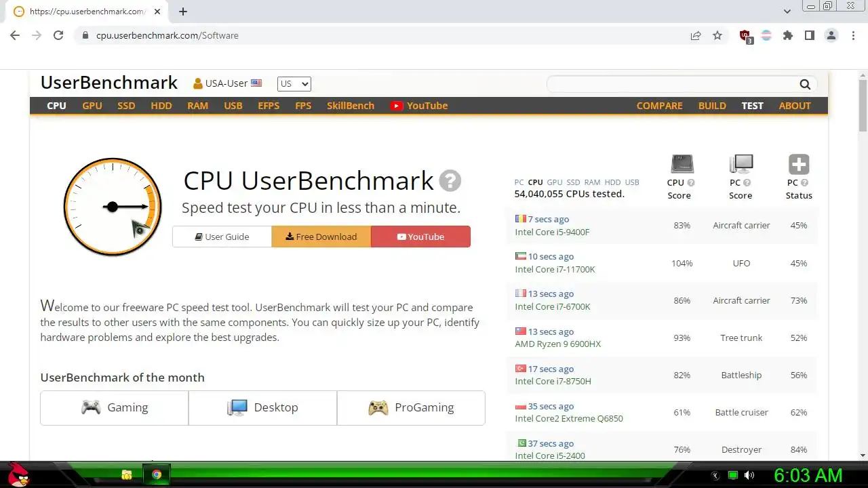Click the tab search chevron in title bar
Image resolution: width=868 pixels, height=488 pixels.
click(x=787, y=12)
